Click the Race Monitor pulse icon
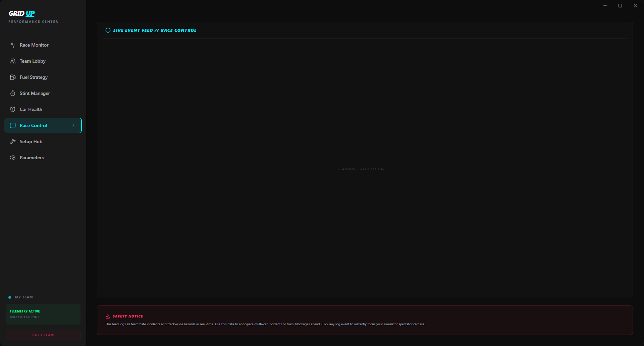 (x=13, y=45)
